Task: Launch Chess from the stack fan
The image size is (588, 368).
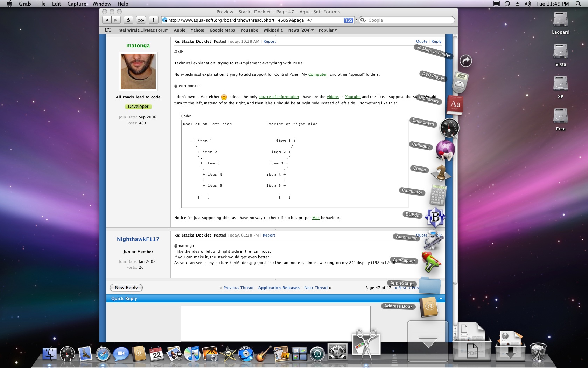Action: tap(441, 173)
